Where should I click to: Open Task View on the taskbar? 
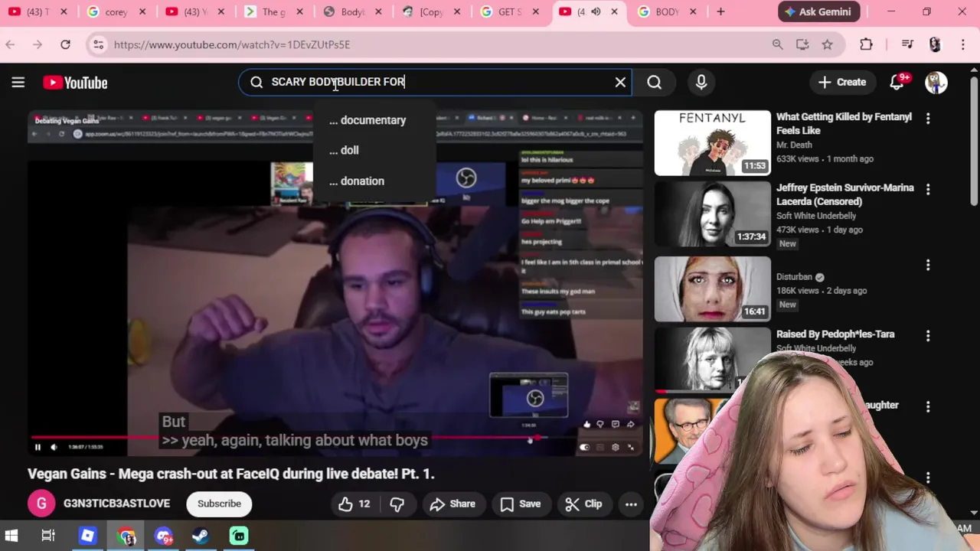coord(48,536)
